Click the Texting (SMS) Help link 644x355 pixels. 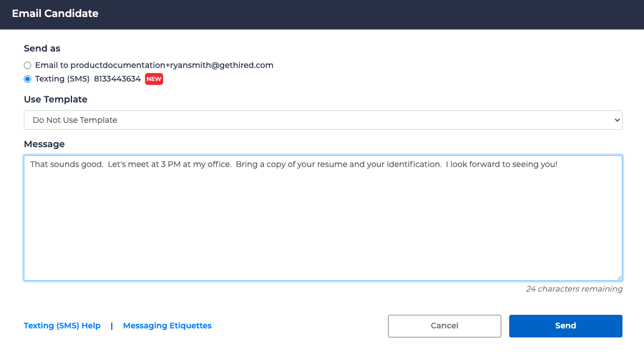[62, 326]
